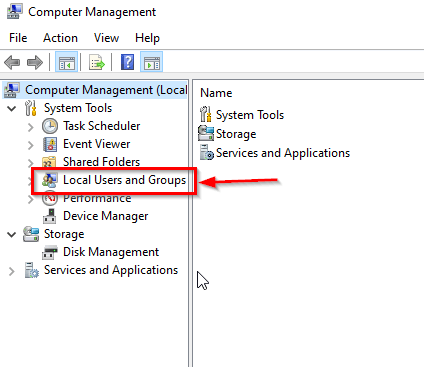Open Help with the blue question mark icon
This screenshot has height=367, width=424.
tap(127, 62)
